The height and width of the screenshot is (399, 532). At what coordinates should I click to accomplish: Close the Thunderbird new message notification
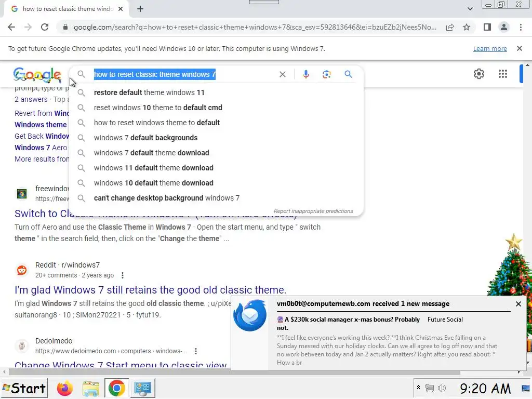click(518, 304)
